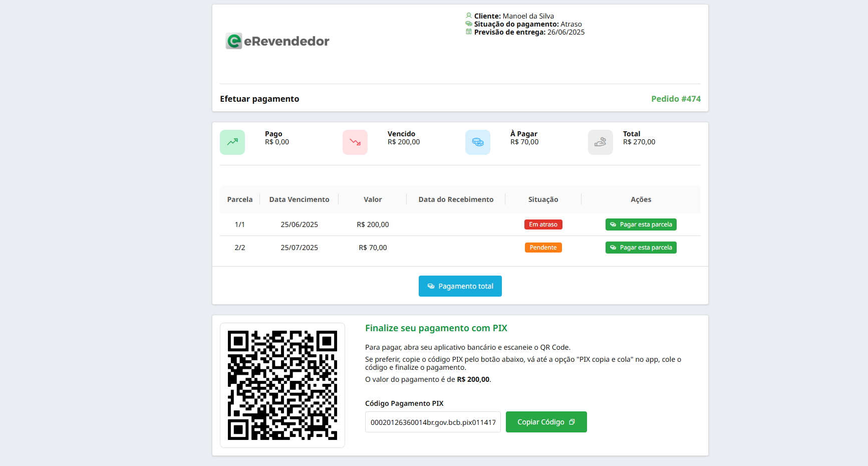
Task: Click the red Vencido trend-down icon
Action: 355,142
